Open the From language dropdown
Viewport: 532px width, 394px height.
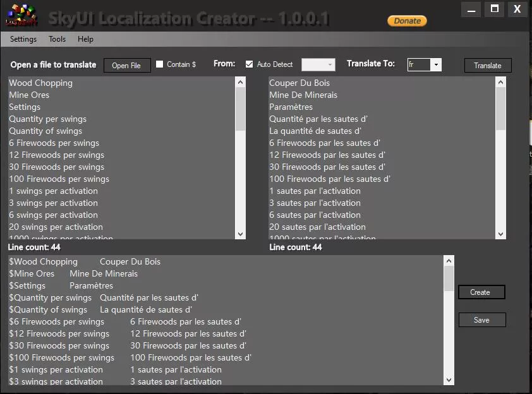click(318, 64)
